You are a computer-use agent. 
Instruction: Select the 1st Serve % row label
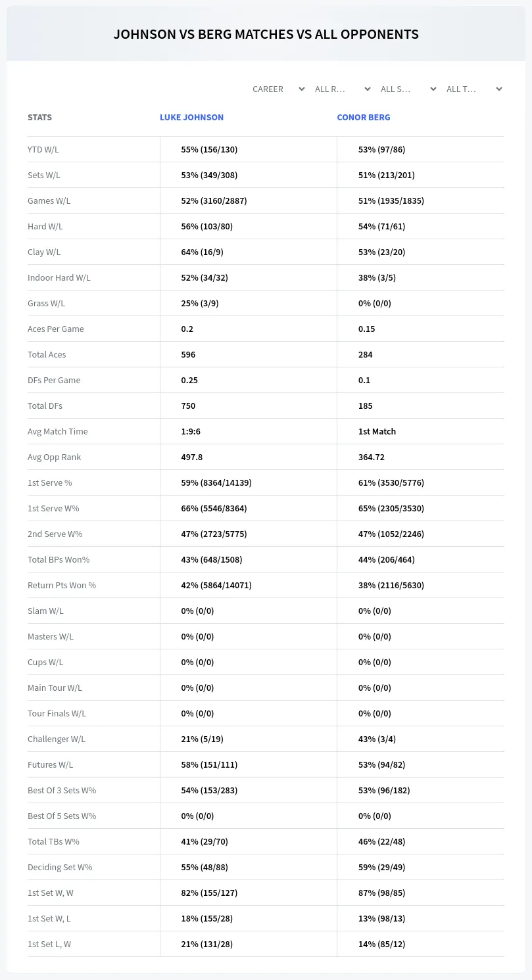pyautogui.click(x=50, y=482)
